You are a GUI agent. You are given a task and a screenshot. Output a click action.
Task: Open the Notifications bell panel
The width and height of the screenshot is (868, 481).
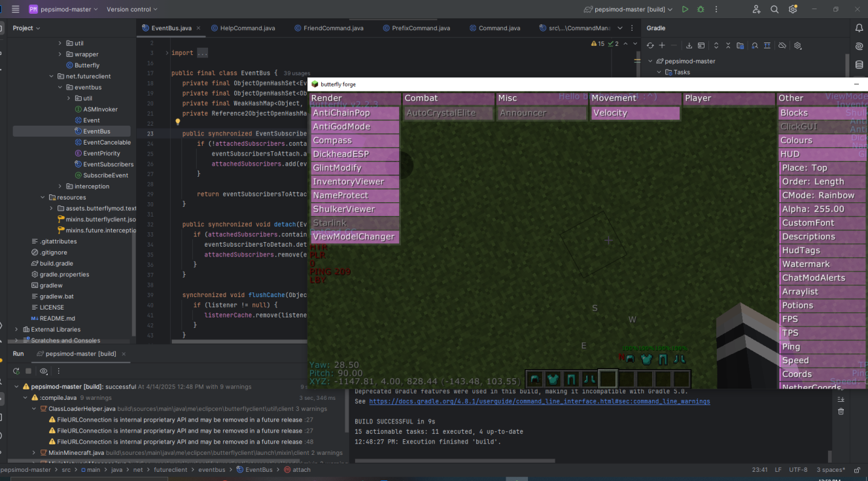tap(859, 28)
